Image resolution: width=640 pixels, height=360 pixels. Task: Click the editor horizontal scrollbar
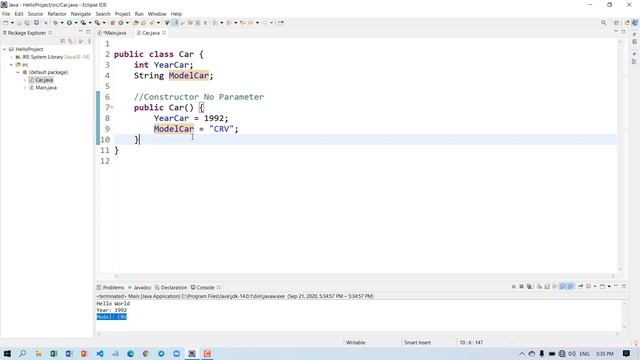[x=364, y=276]
